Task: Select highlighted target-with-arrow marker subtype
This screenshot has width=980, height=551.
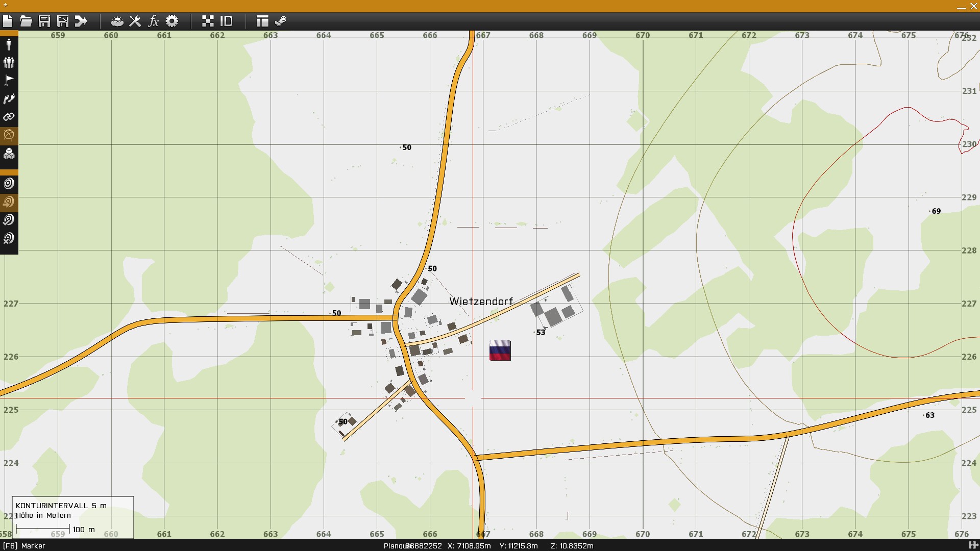Action: (9, 202)
